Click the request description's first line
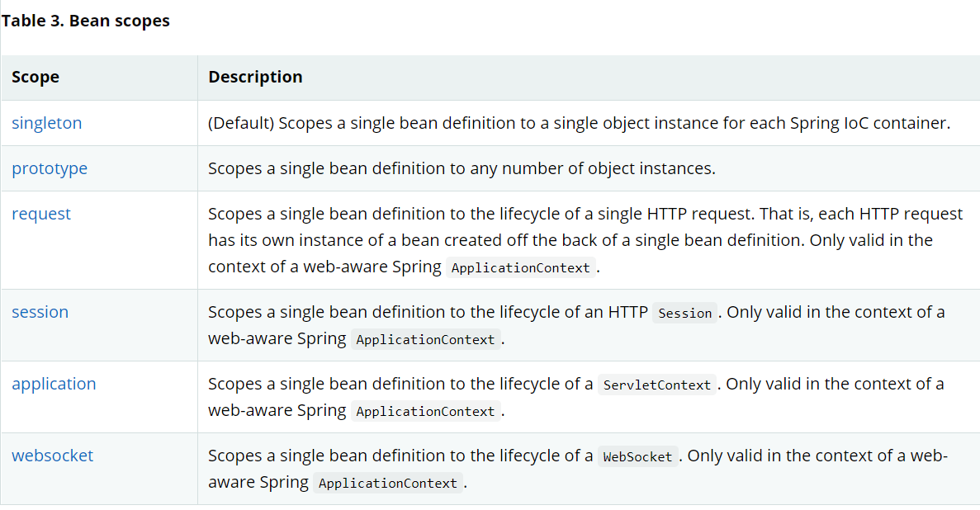This screenshot has width=980, height=510. (585, 214)
